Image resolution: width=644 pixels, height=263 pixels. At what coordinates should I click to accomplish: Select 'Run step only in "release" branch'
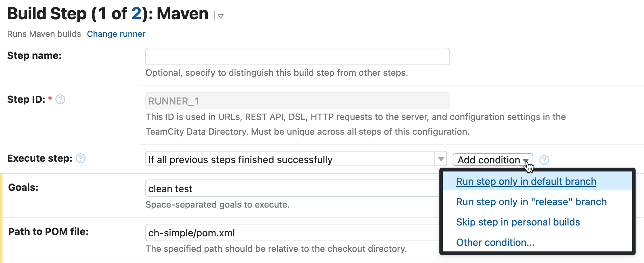coord(531,202)
